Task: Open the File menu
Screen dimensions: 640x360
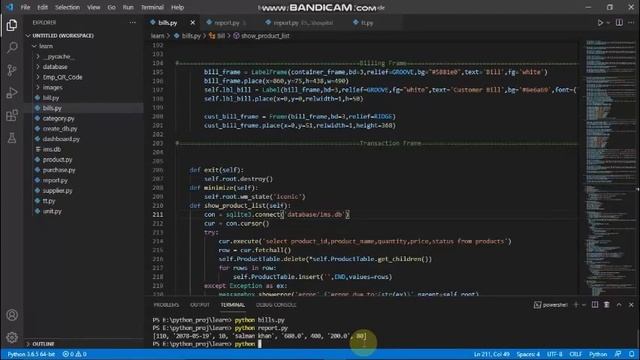Action: (x=25, y=7)
